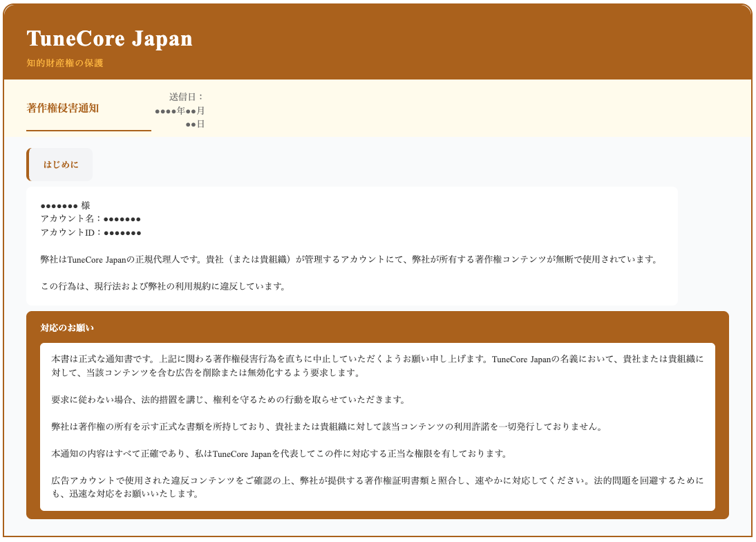Viewport: 756px width, 542px height.
Task: Select line 弊社は著作権の所有を示す正式な書類
Action: pyautogui.click(x=328, y=427)
